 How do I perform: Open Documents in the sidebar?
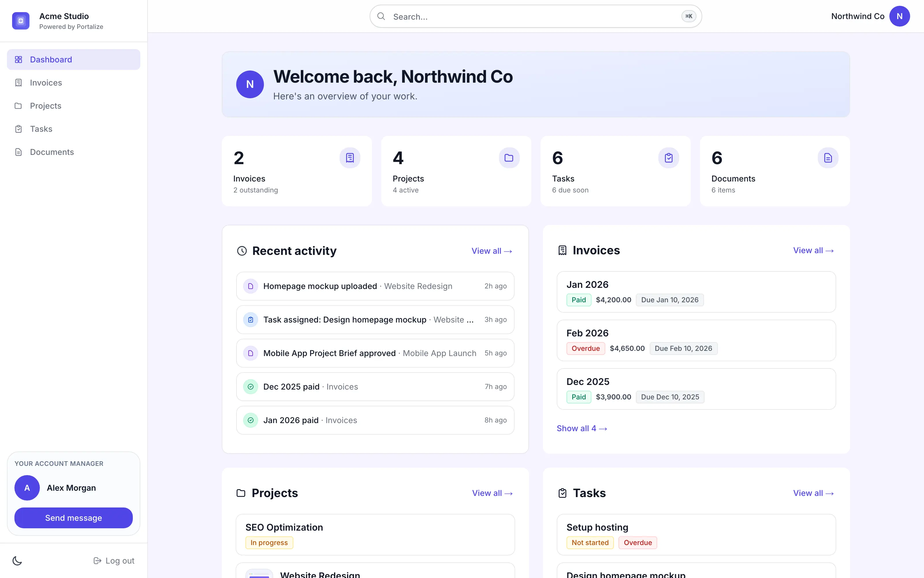click(x=73, y=152)
